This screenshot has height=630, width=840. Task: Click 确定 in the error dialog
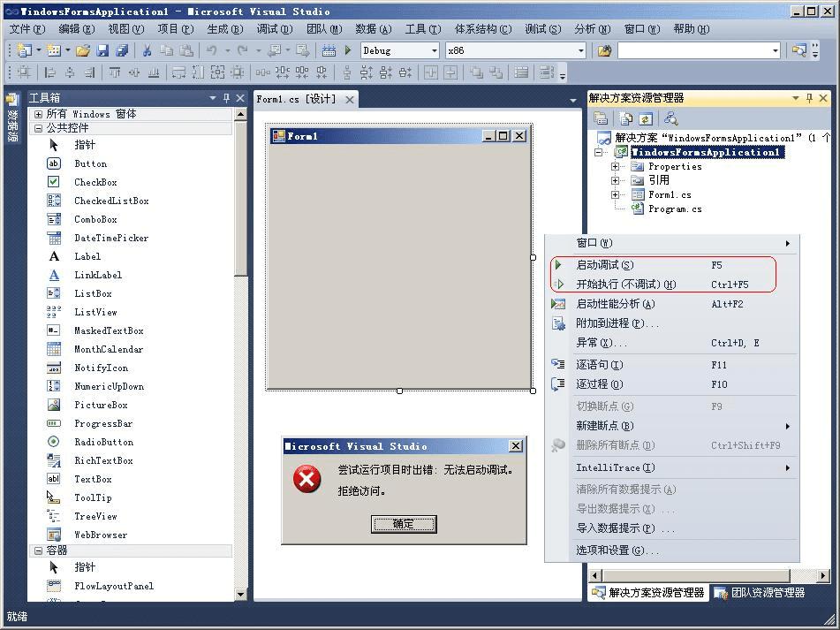(403, 523)
